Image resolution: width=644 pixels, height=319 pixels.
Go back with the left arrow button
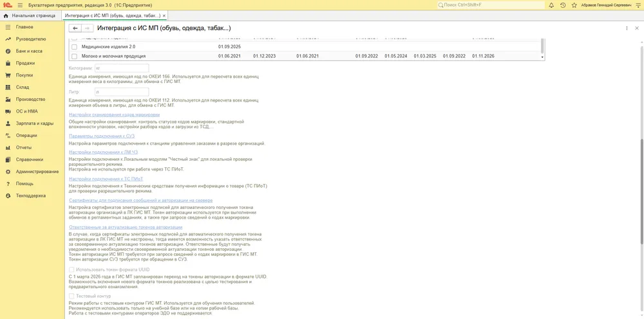click(75, 28)
